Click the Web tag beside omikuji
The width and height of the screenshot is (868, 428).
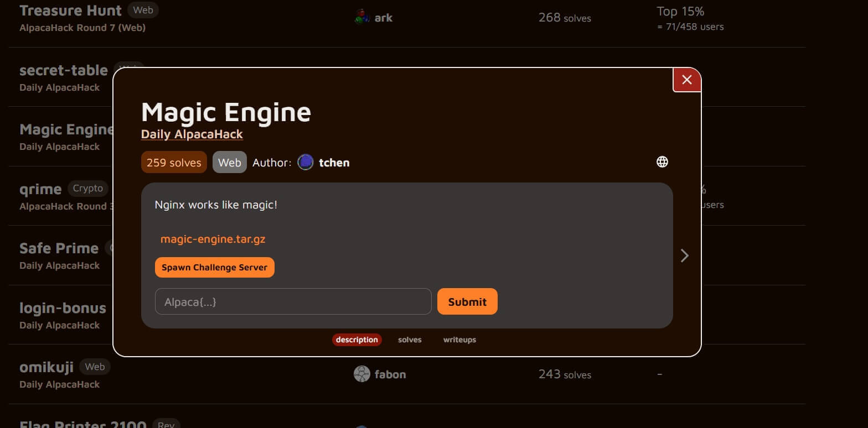tap(95, 367)
